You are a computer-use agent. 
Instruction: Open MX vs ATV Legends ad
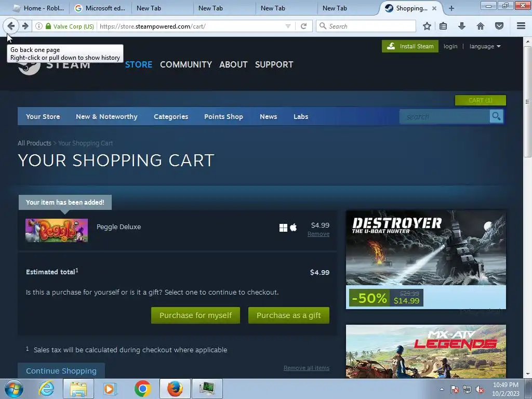click(426, 352)
